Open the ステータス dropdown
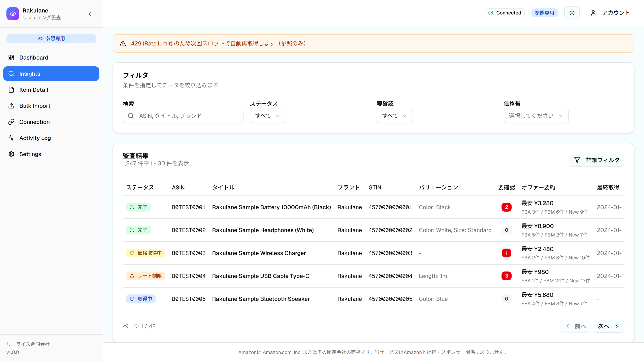 click(268, 116)
